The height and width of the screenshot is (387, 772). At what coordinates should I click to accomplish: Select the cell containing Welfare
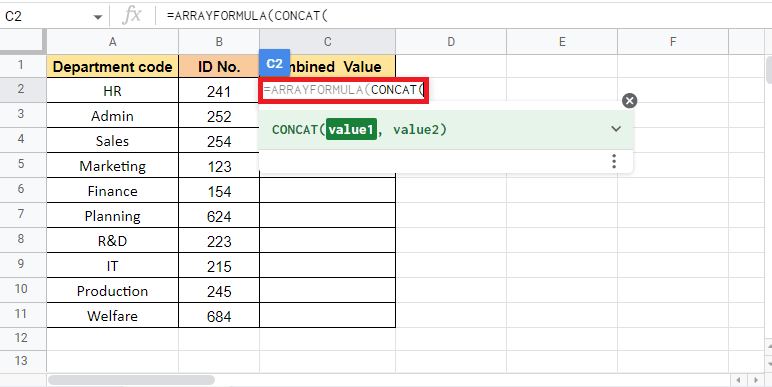point(113,316)
